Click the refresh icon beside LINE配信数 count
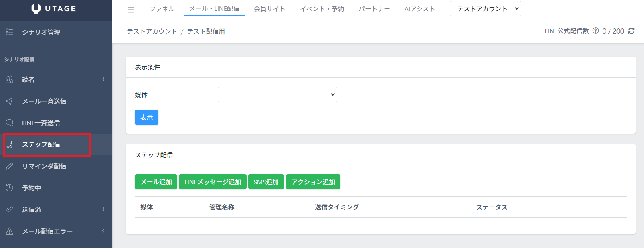This screenshot has height=248, width=644. coord(631,31)
